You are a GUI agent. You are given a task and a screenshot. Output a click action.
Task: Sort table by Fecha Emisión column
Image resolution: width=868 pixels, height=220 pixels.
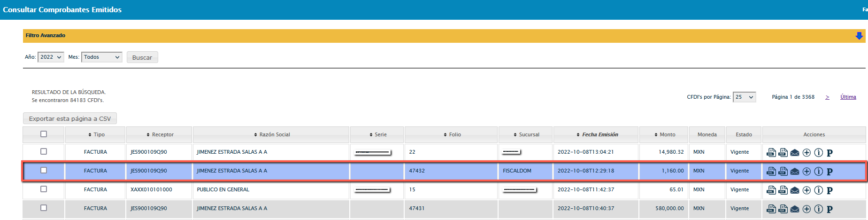(x=599, y=134)
